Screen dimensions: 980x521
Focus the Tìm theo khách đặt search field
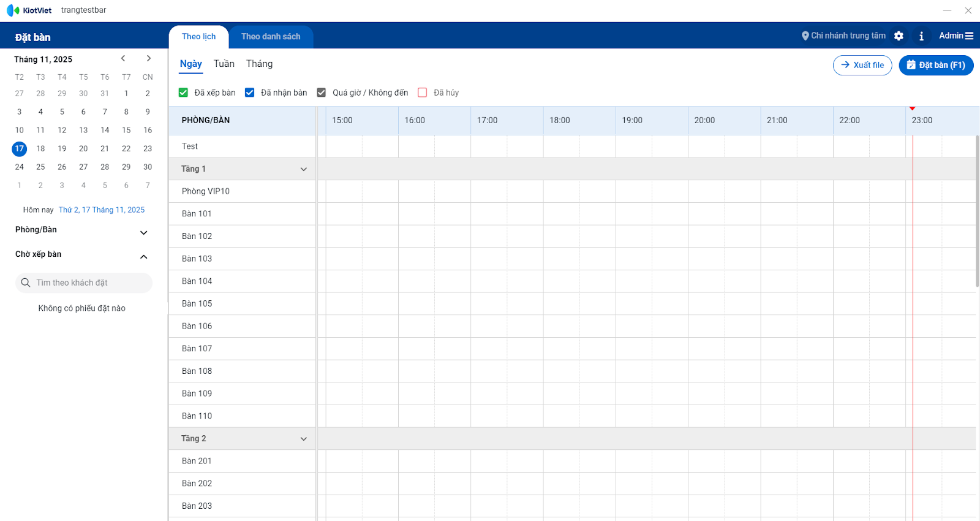click(84, 283)
